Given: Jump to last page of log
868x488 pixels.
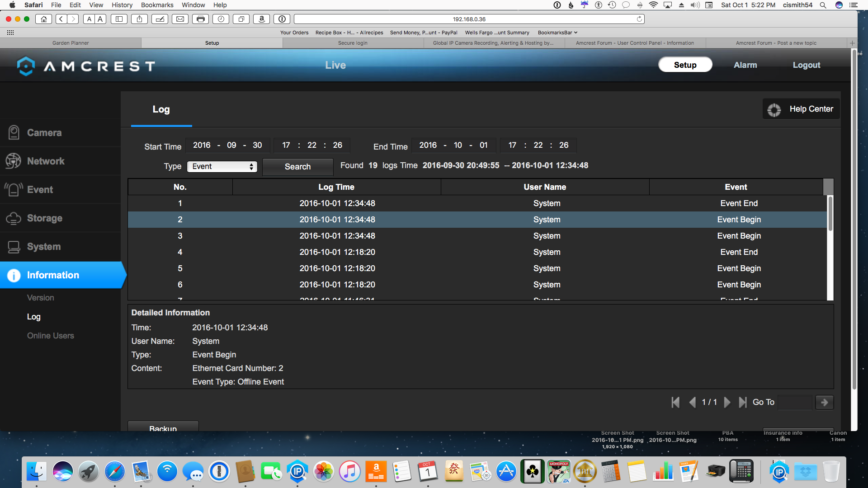Looking at the screenshot, I should [x=743, y=402].
